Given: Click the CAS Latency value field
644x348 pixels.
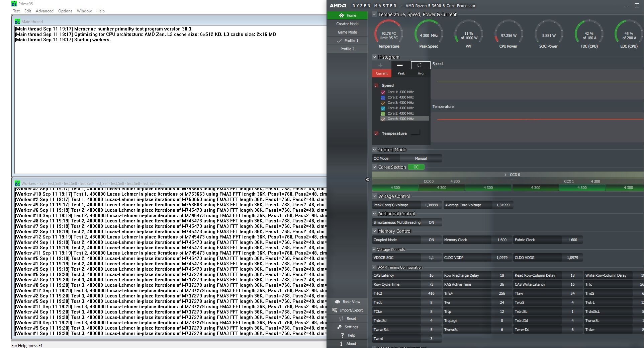Looking at the screenshot, I should tap(431, 275).
